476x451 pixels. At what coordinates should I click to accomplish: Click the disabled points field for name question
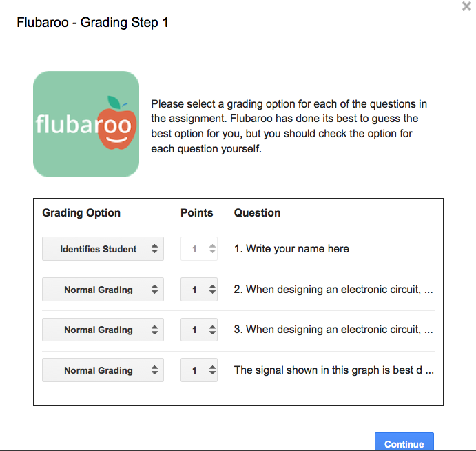[199, 249]
